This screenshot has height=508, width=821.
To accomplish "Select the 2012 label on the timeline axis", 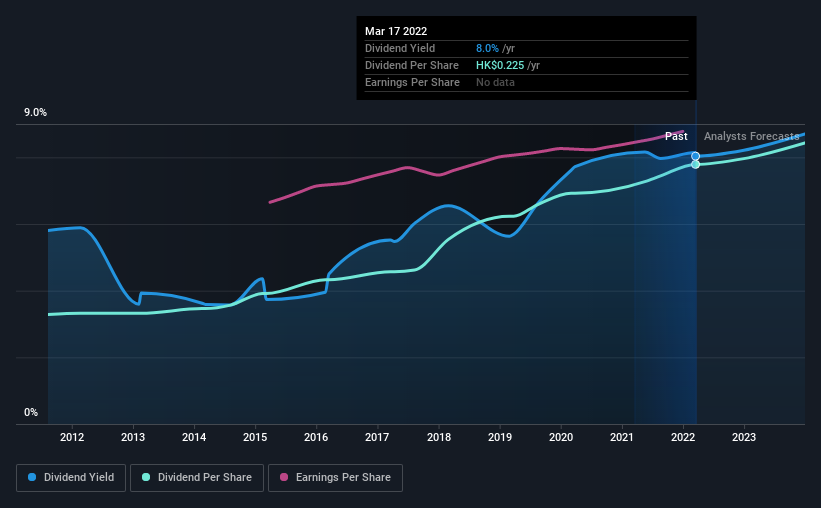I will (72, 437).
